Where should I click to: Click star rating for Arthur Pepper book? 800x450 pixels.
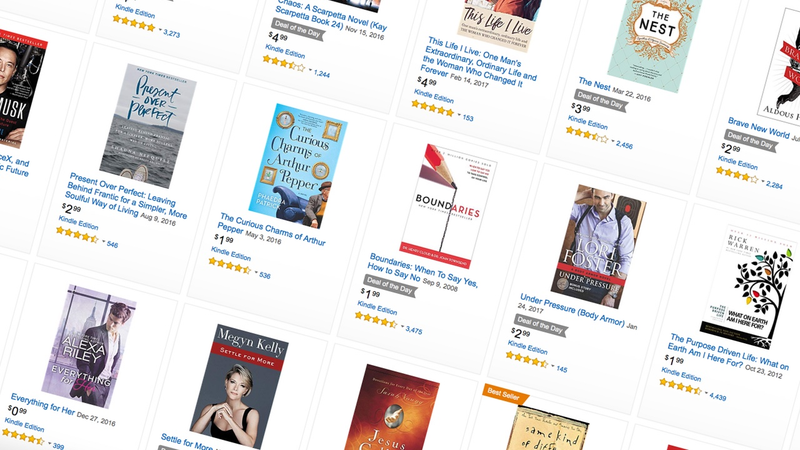pyautogui.click(x=230, y=266)
